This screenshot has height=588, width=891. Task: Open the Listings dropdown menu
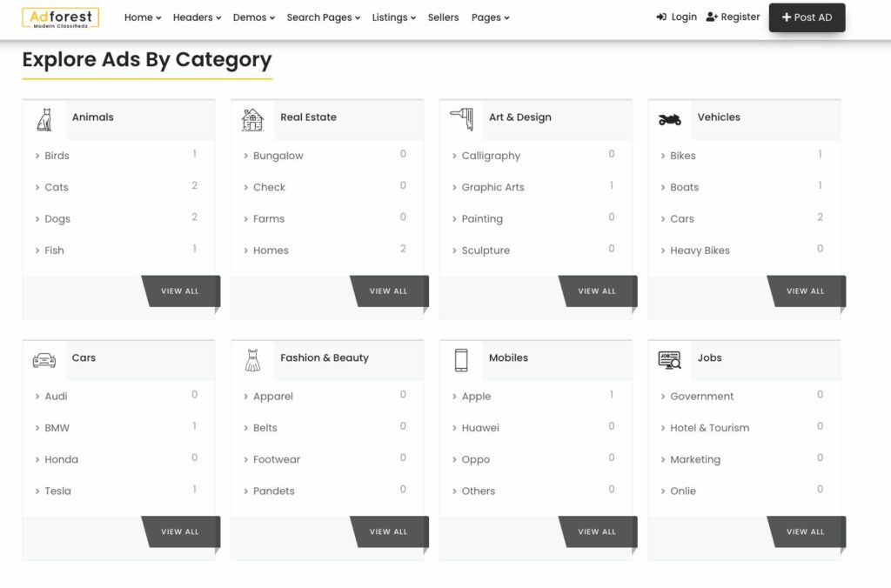click(393, 17)
